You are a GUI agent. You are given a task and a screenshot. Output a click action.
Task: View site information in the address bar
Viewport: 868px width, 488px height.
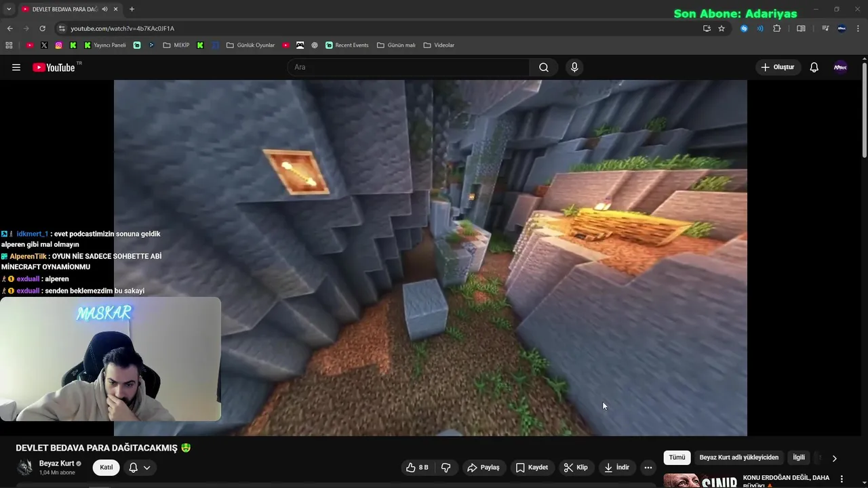coord(62,28)
